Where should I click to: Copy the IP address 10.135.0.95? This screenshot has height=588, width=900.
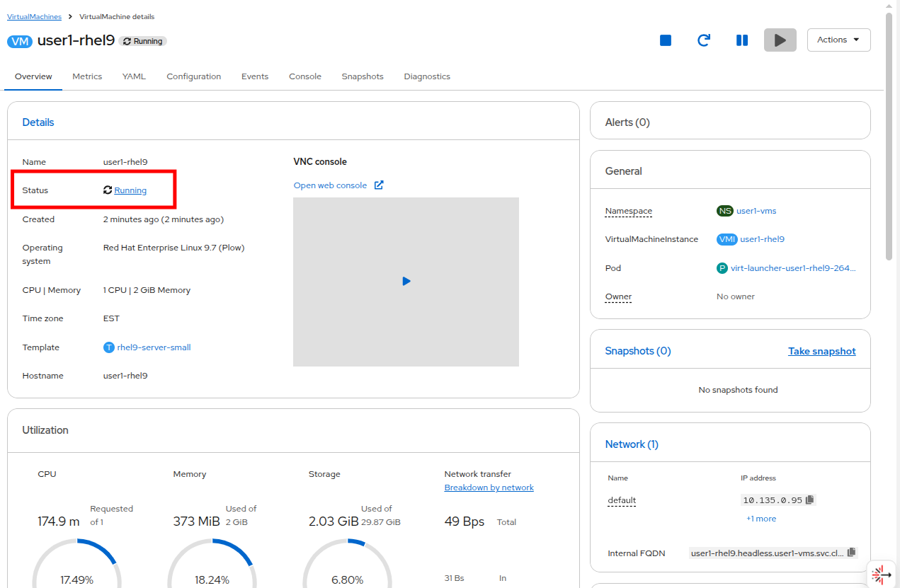(810, 500)
